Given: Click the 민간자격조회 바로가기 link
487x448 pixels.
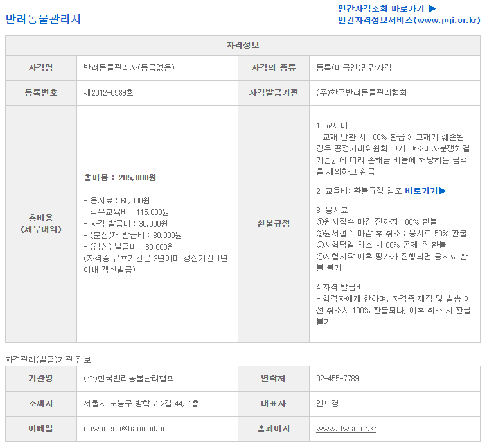Looking at the screenshot, I should pos(382,8).
